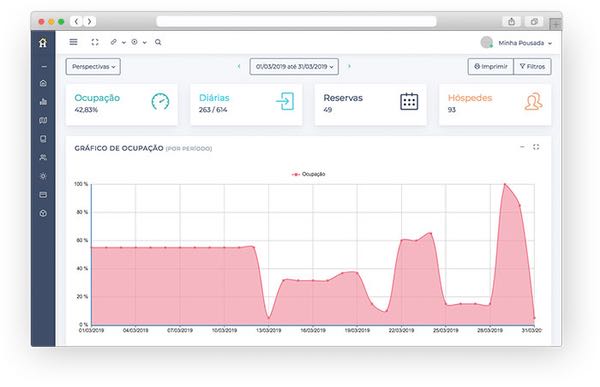Click the circular plus icon in toolbar

click(134, 42)
